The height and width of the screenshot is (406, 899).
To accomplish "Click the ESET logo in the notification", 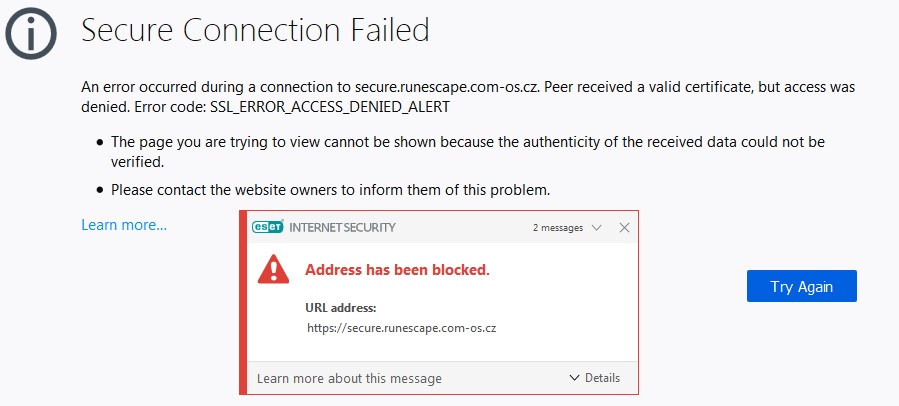I will click(268, 227).
